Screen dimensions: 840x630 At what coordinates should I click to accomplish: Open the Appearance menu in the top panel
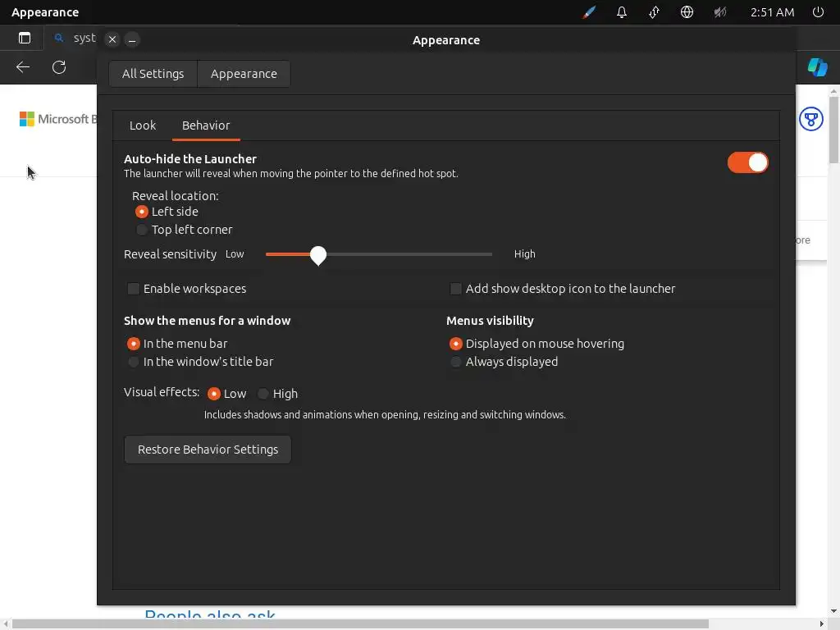pos(45,11)
